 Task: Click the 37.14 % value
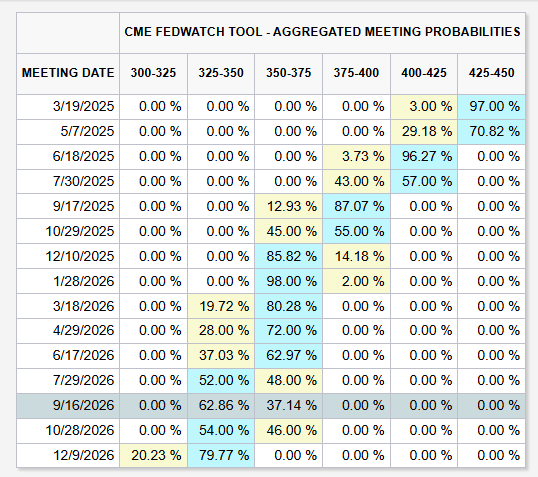(289, 406)
